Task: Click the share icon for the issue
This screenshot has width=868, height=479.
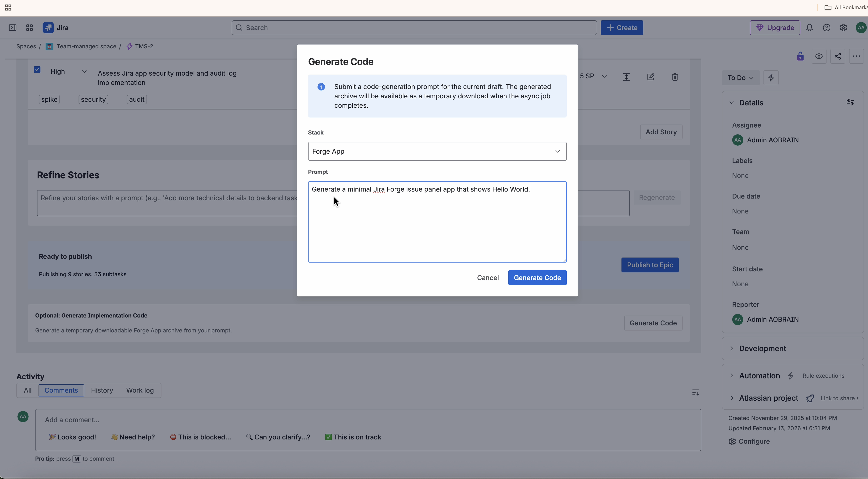Action: [838, 56]
